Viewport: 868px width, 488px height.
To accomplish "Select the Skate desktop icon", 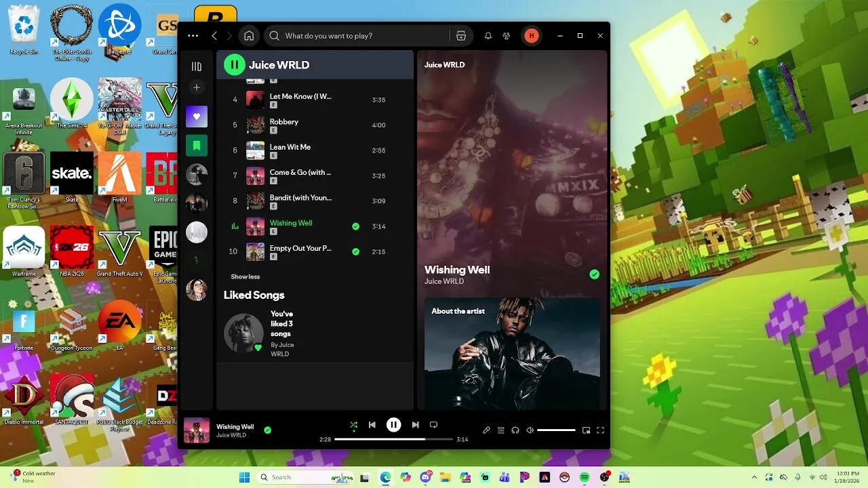I will (72, 178).
